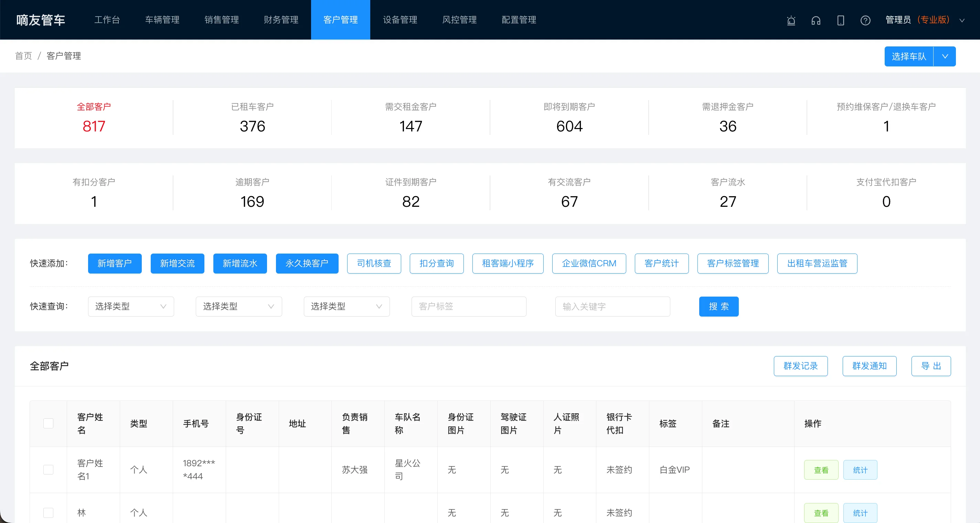This screenshot has width=980, height=523.
Task: Click 群发通知 button
Action: tap(869, 366)
